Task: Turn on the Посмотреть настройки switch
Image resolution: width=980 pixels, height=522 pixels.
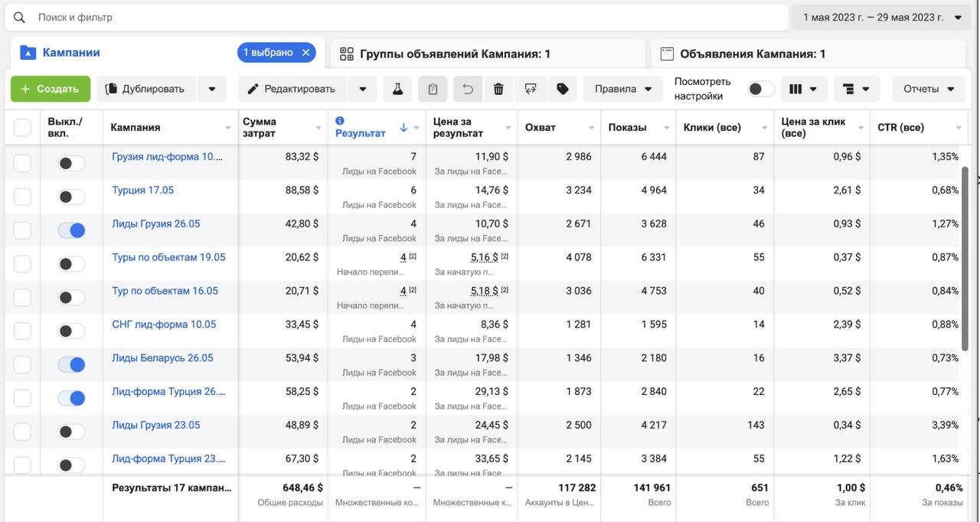Action: [760, 89]
